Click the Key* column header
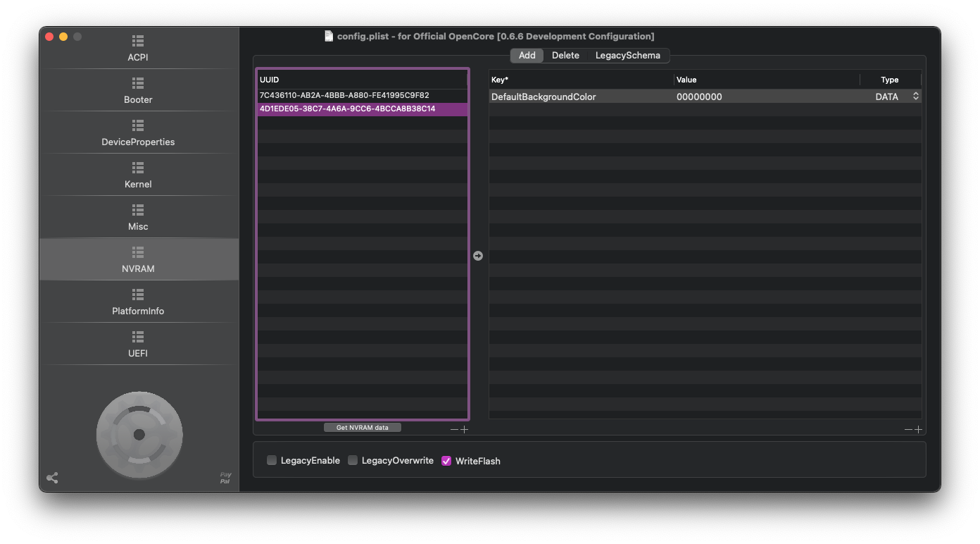The width and height of the screenshot is (980, 544). click(581, 80)
